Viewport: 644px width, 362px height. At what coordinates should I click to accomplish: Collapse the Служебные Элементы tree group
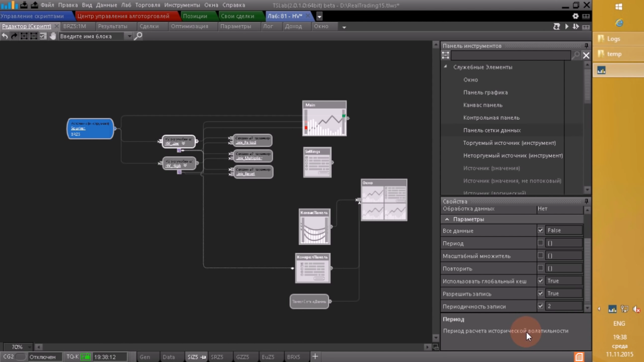[x=446, y=67]
